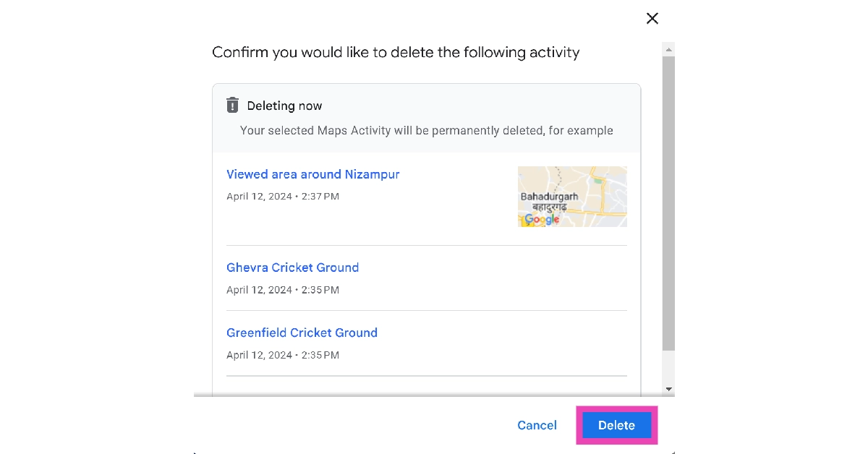Click the trash icon beside Deleting now
This screenshot has width=868, height=454.
point(232,106)
